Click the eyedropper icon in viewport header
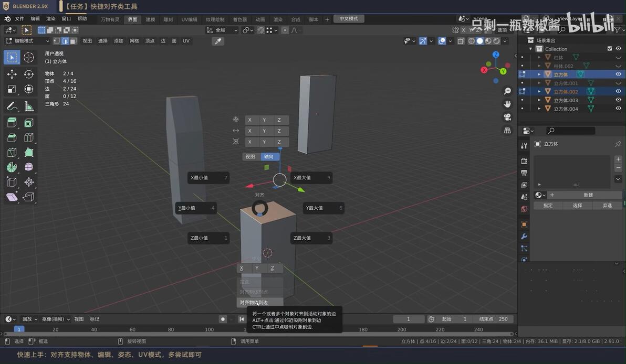 point(218,41)
